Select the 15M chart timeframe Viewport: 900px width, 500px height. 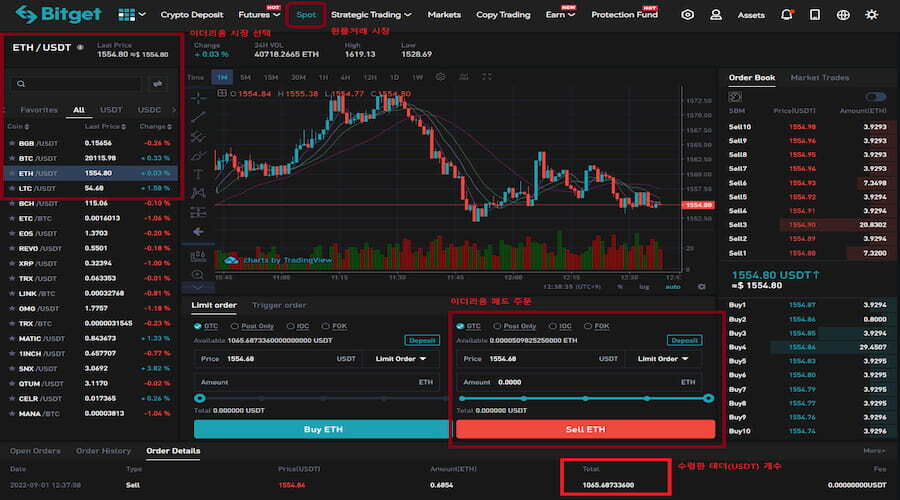270,77
